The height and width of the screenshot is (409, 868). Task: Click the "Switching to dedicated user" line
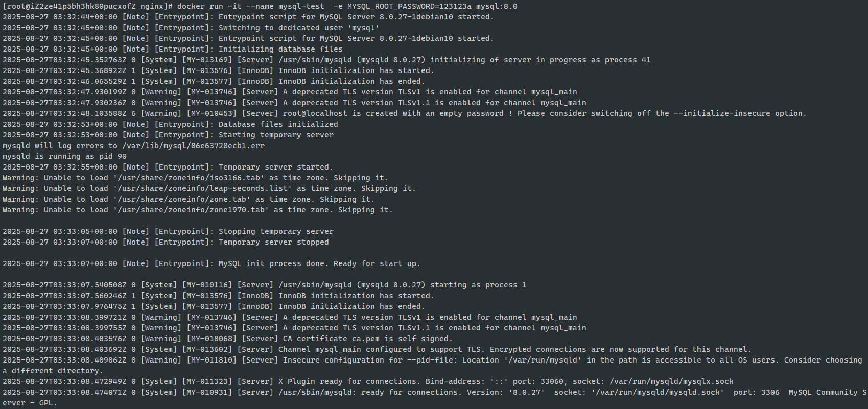click(x=298, y=28)
